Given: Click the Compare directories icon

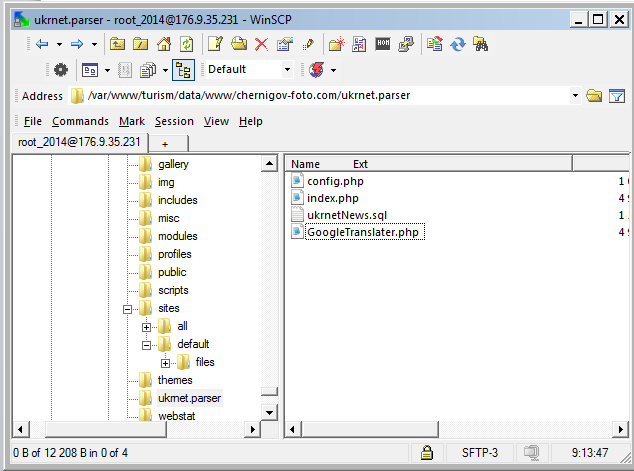Looking at the screenshot, I should pyautogui.click(x=435, y=44).
